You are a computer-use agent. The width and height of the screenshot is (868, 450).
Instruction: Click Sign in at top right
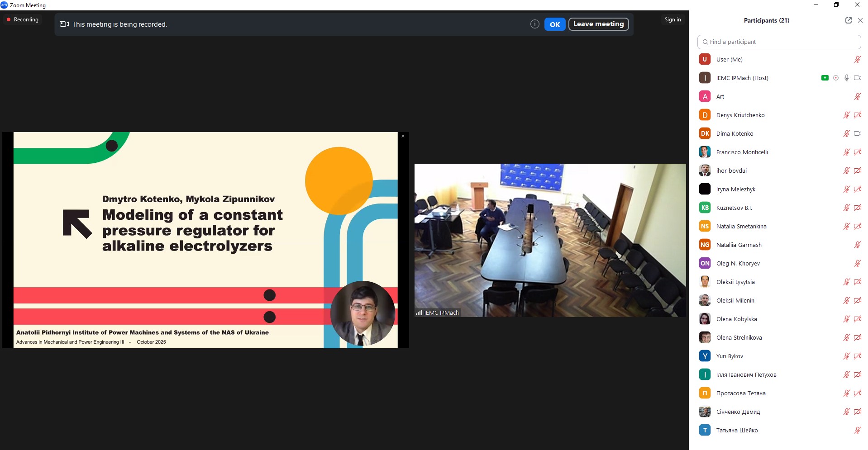[672, 19]
